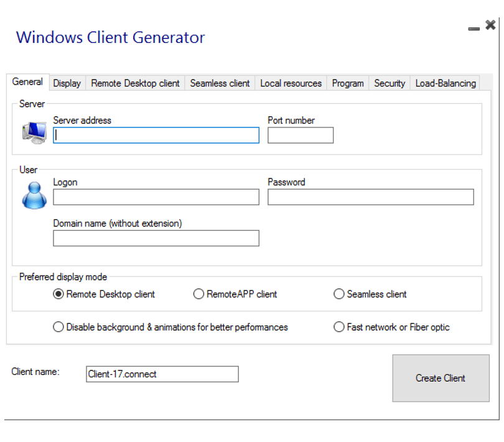The height and width of the screenshot is (442, 504).
Task: Enable Fast network or Fiber optic
Action: click(339, 327)
